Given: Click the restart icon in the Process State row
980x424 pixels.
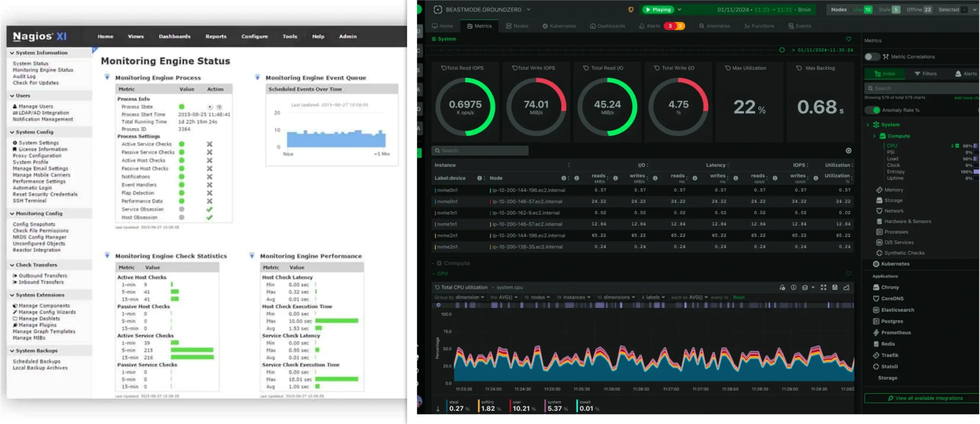Looking at the screenshot, I should coord(210,107).
